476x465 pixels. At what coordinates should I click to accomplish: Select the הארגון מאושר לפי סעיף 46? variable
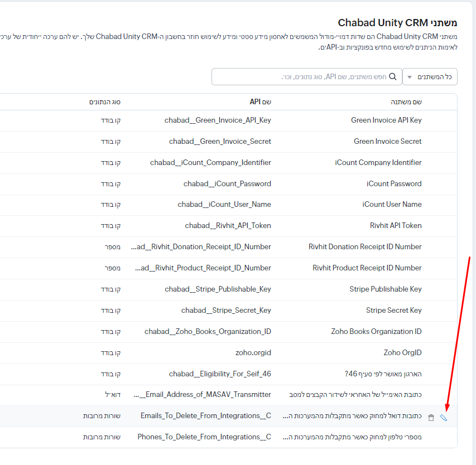click(x=383, y=374)
